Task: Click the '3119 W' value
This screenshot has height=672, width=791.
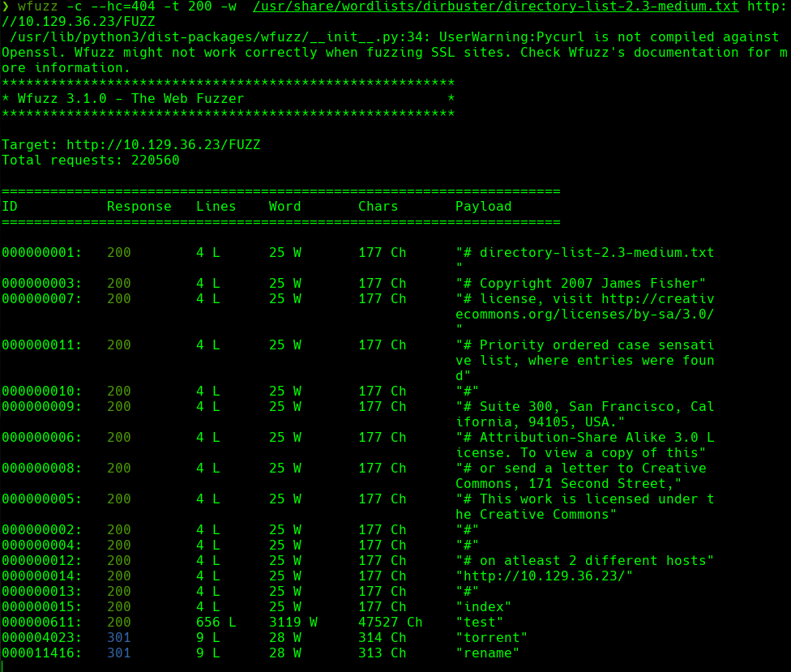Action: (x=293, y=622)
